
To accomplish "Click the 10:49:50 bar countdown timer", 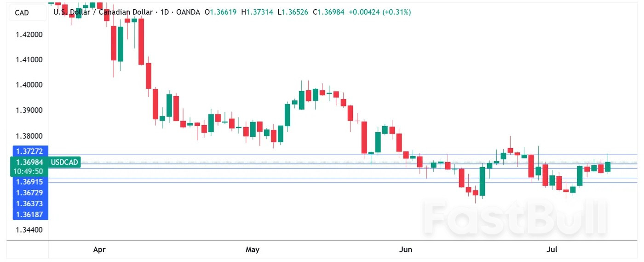I will pyautogui.click(x=29, y=171).
